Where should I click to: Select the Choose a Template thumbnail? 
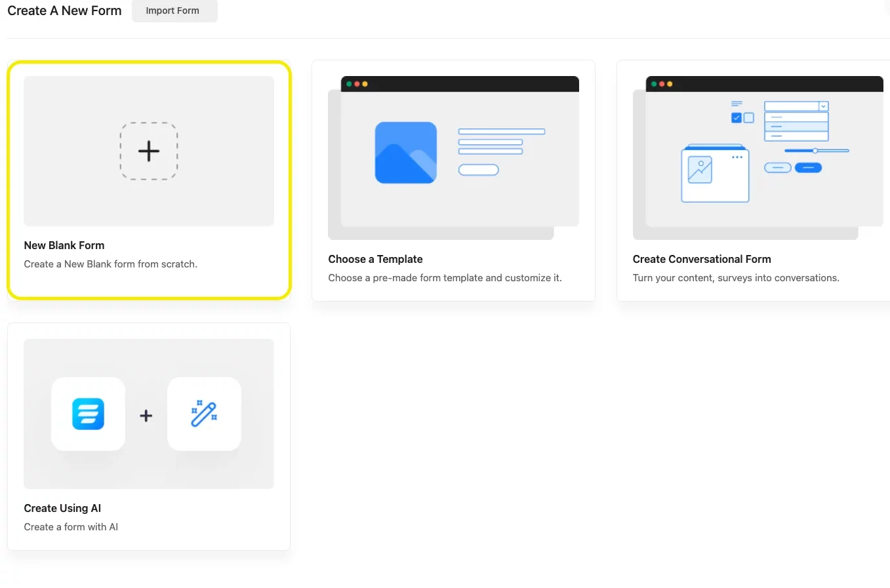coord(453,158)
